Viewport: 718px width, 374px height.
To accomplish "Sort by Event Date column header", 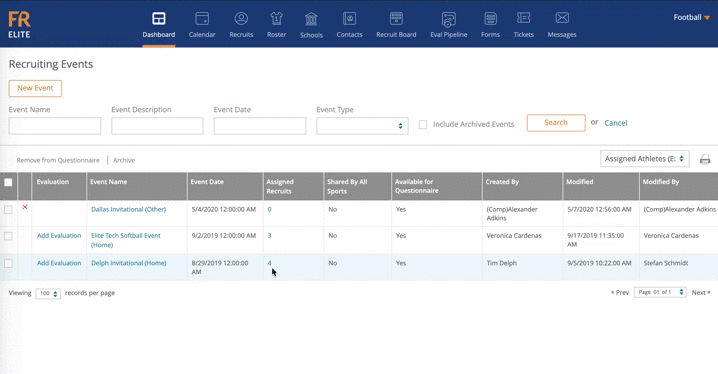I will pyautogui.click(x=207, y=182).
